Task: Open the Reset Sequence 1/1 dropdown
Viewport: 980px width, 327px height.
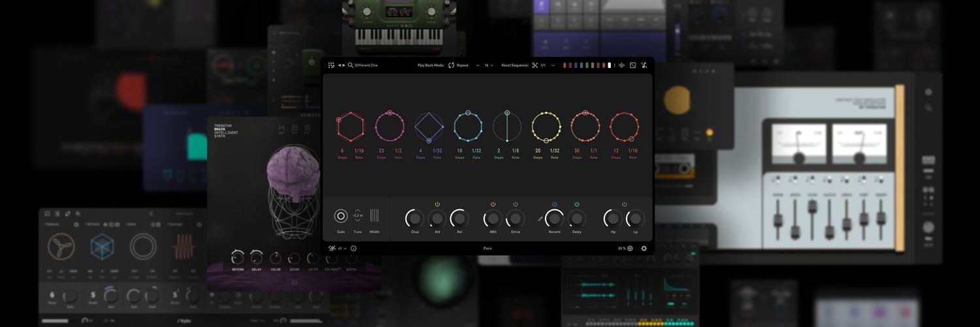Action: 548,65
